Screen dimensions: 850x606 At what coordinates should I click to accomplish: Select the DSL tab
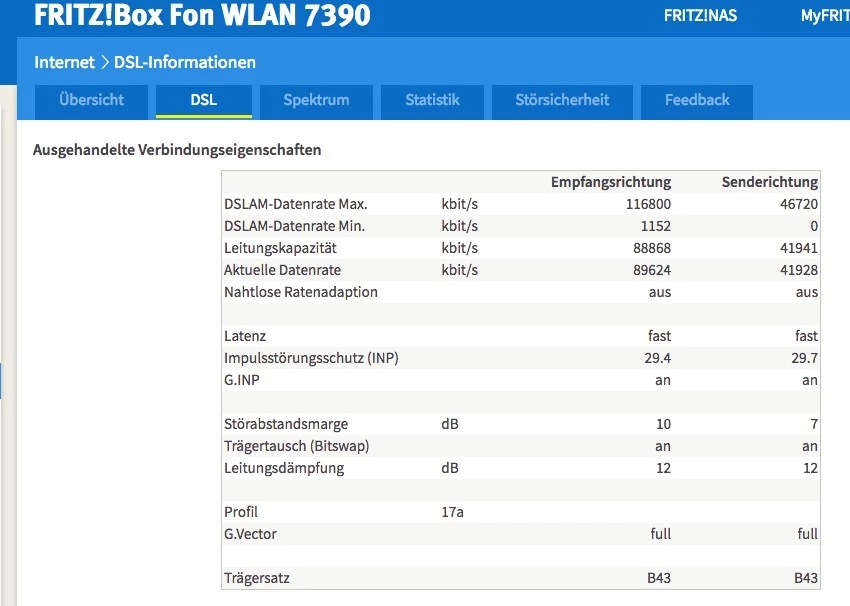tap(204, 101)
